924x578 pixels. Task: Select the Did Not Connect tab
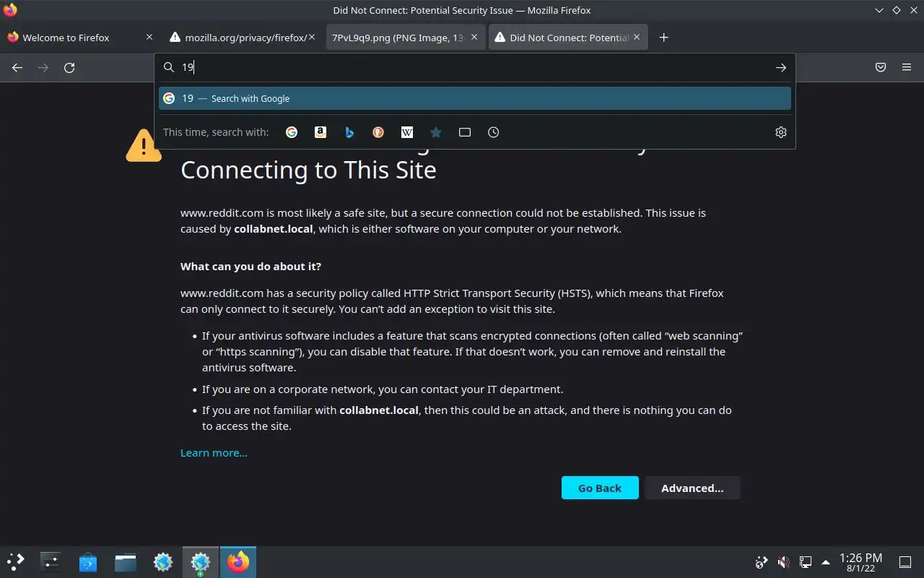568,37
